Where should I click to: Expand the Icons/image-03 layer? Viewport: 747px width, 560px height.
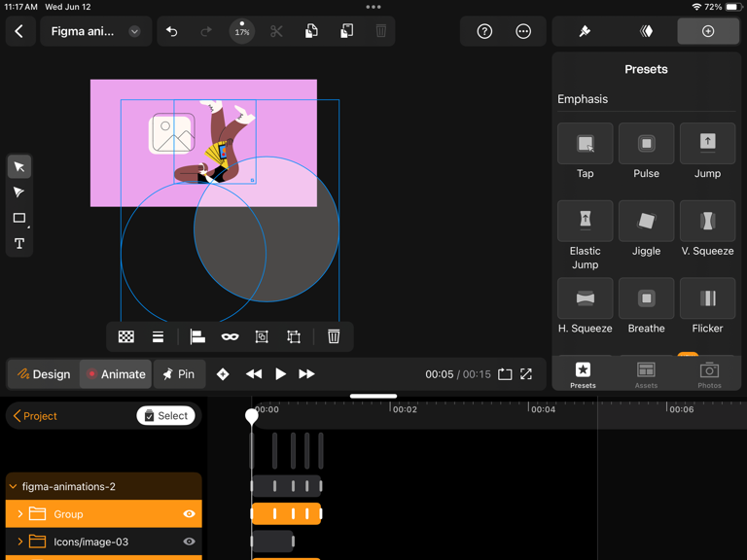(x=20, y=542)
